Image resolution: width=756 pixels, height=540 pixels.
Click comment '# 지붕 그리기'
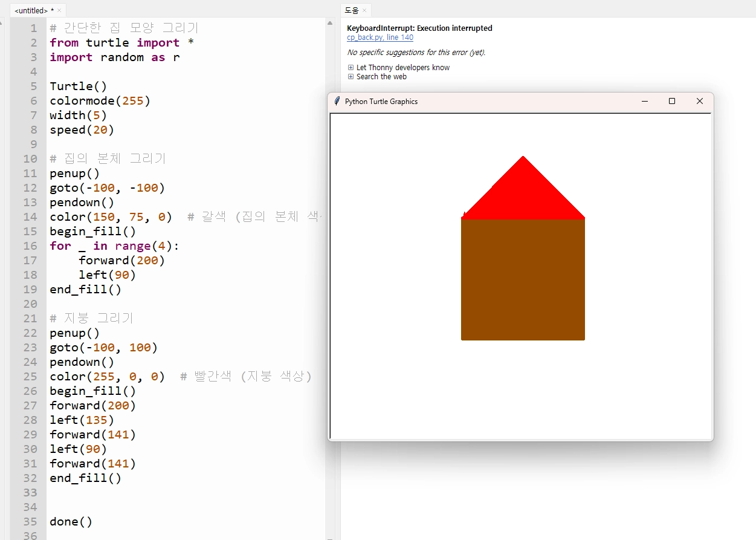pyautogui.click(x=91, y=319)
